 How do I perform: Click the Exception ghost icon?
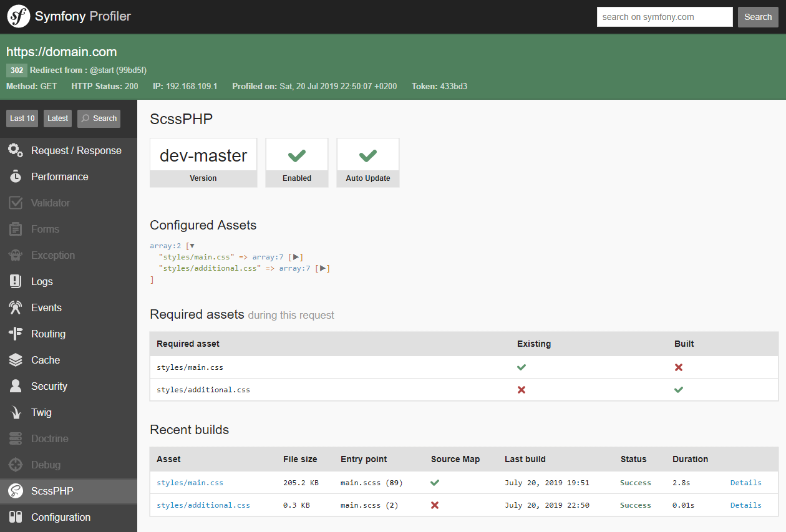tap(16, 255)
